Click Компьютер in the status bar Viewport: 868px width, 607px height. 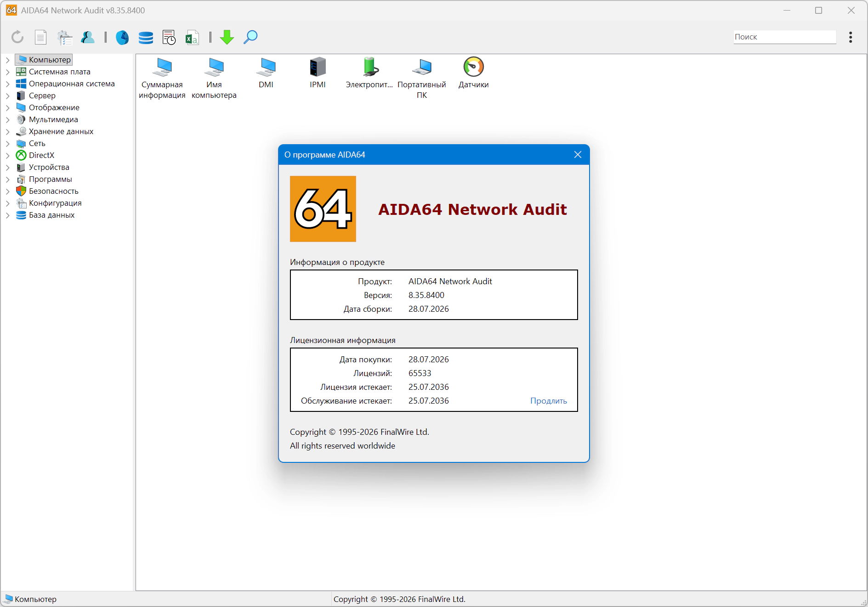click(35, 599)
